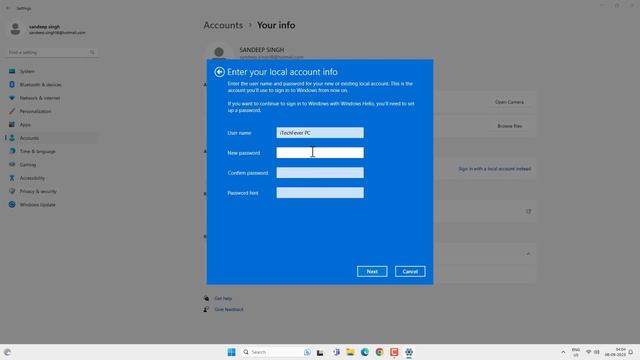Open Task View from the taskbar
Image resolution: width=640 pixels, height=360 pixels.
click(x=320, y=352)
